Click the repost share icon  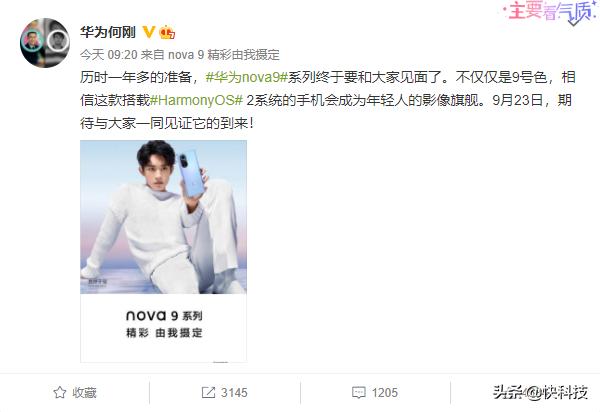point(208,392)
